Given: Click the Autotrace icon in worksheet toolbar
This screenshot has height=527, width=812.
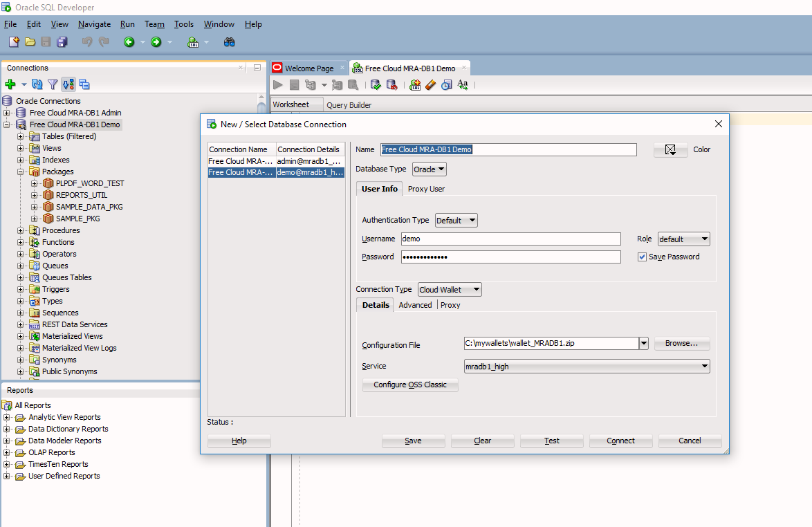Looking at the screenshot, I should click(x=337, y=84).
